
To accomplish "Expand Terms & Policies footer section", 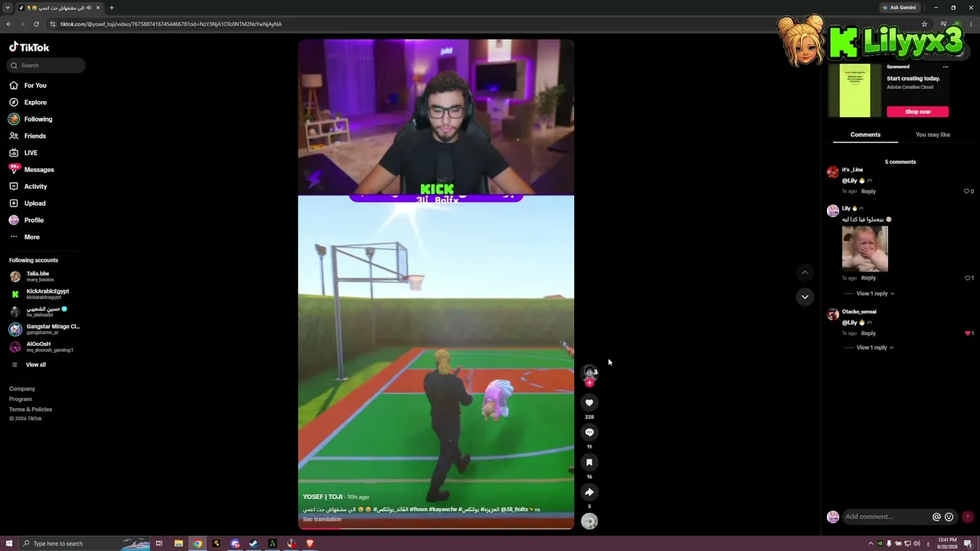I will click(x=31, y=409).
